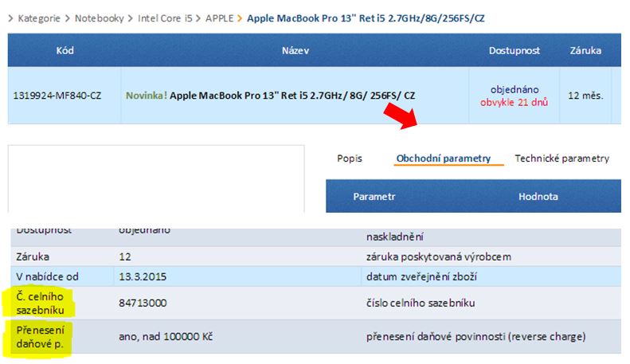Open the Kategorie breadcrumb link
The width and height of the screenshot is (630, 364).
tap(39, 18)
